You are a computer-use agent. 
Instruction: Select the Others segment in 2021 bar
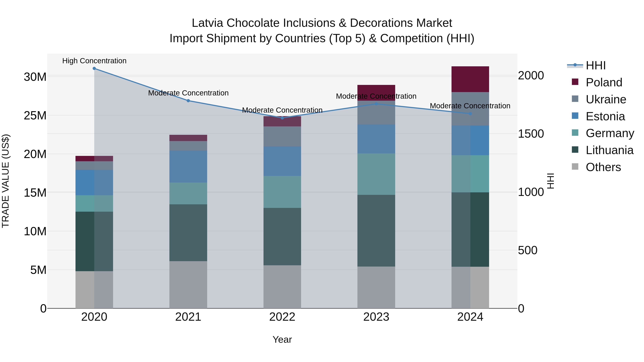tap(188, 285)
